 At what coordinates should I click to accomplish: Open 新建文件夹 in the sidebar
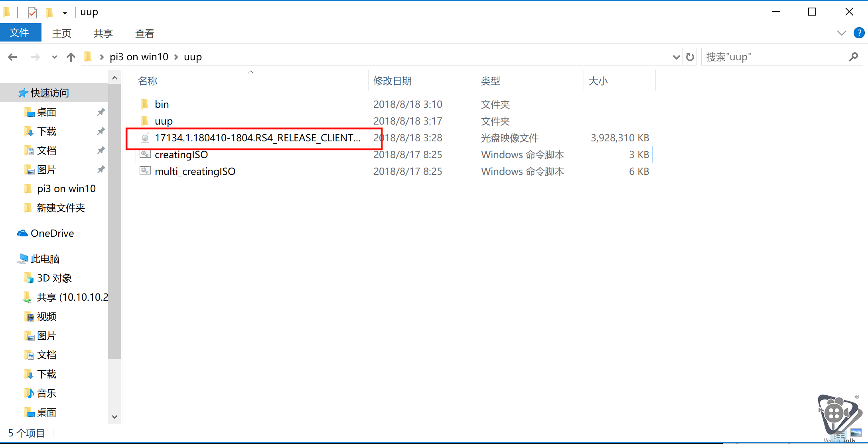[x=61, y=208]
